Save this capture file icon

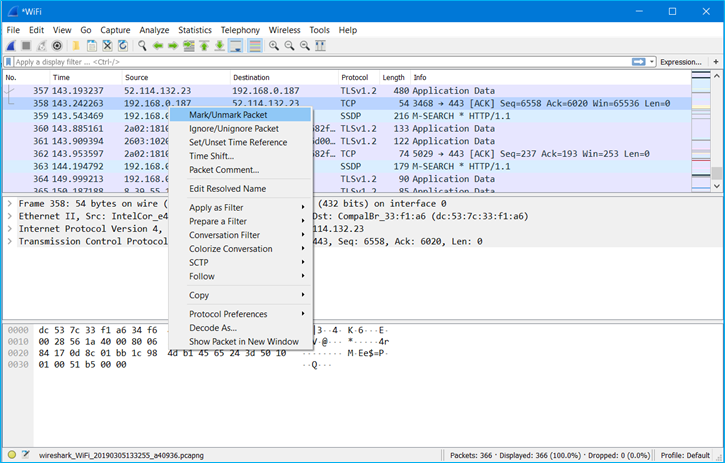[92, 45]
